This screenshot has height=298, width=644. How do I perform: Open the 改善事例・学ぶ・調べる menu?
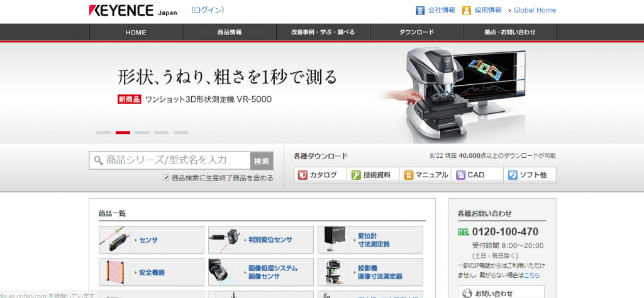[x=323, y=33]
